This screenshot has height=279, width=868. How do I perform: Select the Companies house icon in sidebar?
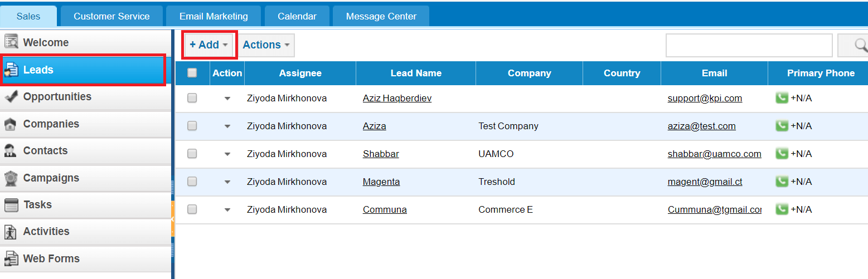coord(11,124)
